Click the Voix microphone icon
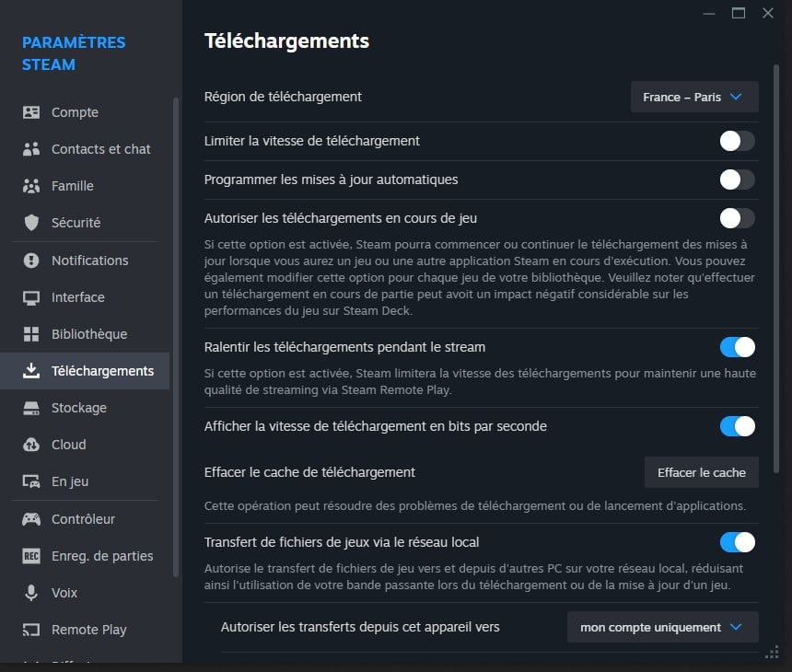792x672 pixels. point(31,593)
